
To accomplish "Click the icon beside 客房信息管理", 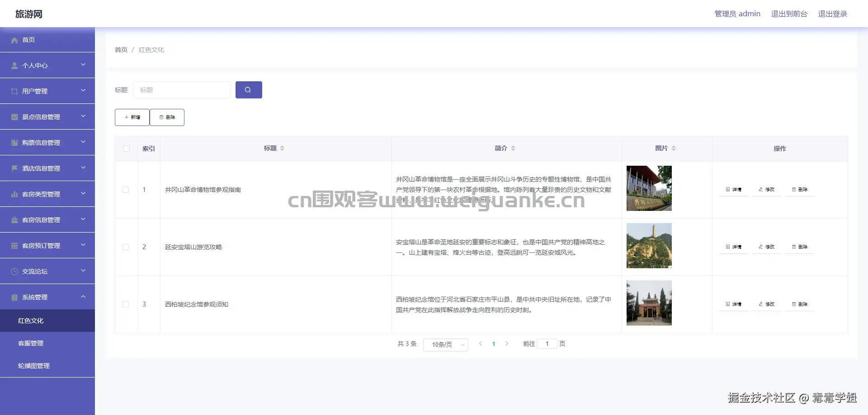I will [x=14, y=220].
